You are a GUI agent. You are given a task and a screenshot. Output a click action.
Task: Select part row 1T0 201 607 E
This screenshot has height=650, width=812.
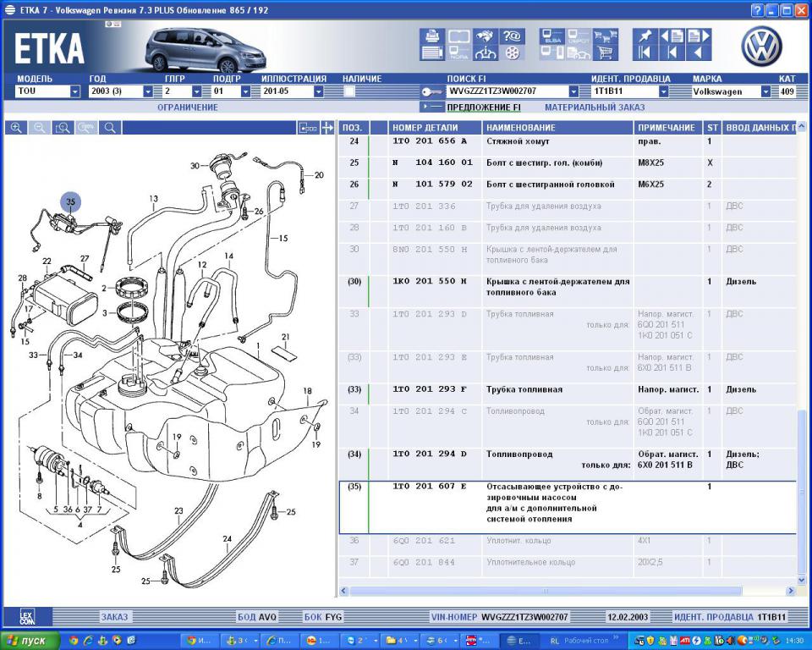[568, 508]
